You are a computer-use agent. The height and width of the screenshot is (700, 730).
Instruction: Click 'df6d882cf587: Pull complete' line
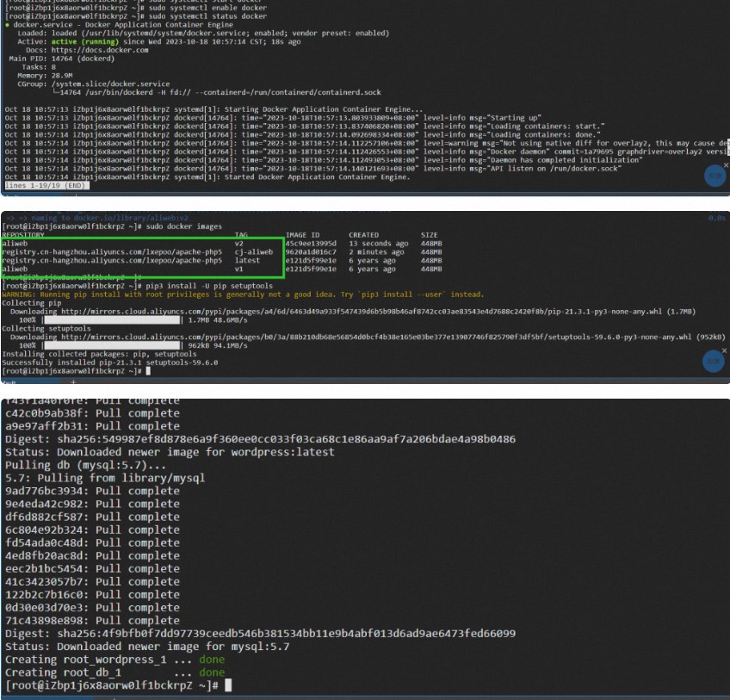92,517
